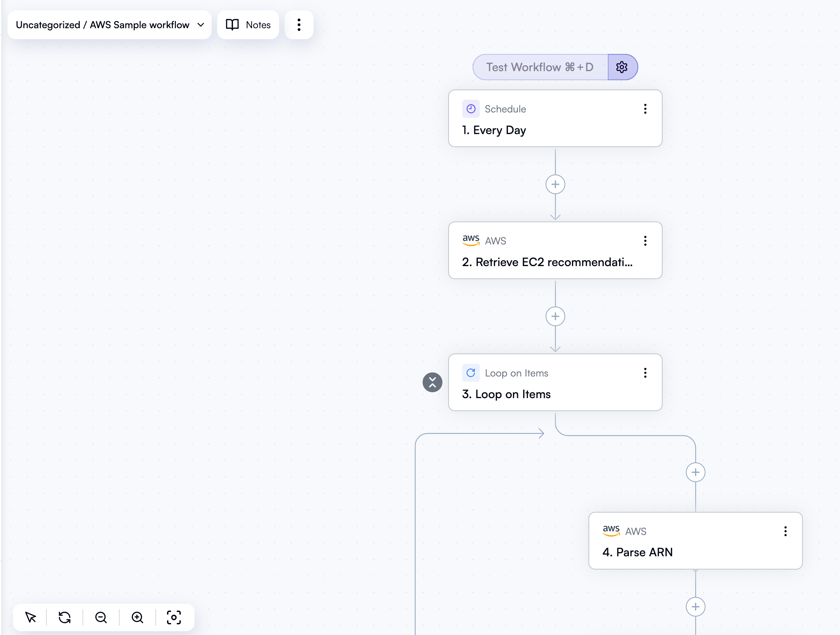The image size is (840, 635).
Task: Open workflow settings via the gear icon
Action: coord(622,67)
